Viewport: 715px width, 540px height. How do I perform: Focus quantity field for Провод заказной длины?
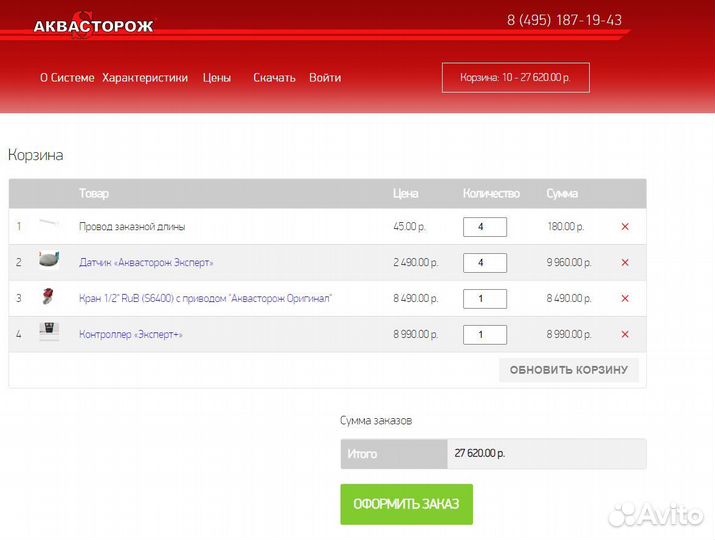(484, 227)
